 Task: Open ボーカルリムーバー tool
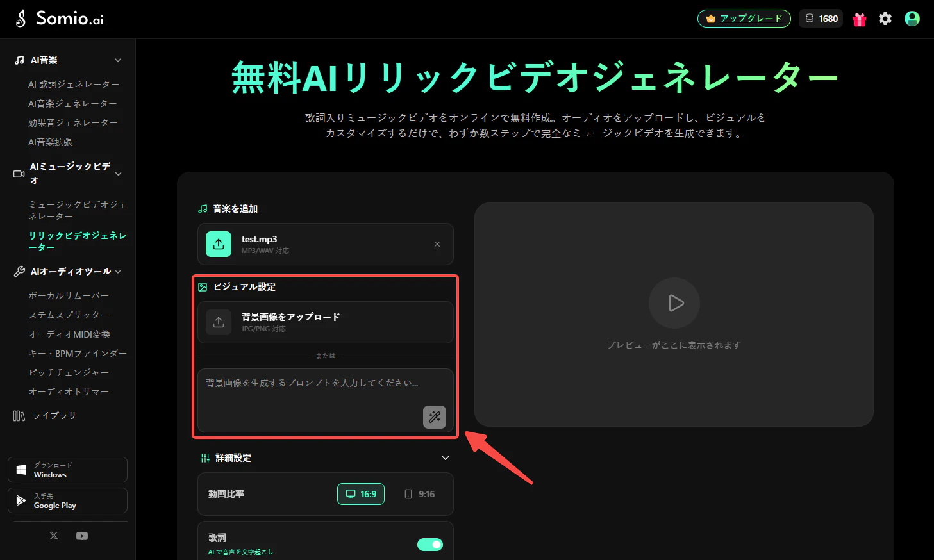69,296
